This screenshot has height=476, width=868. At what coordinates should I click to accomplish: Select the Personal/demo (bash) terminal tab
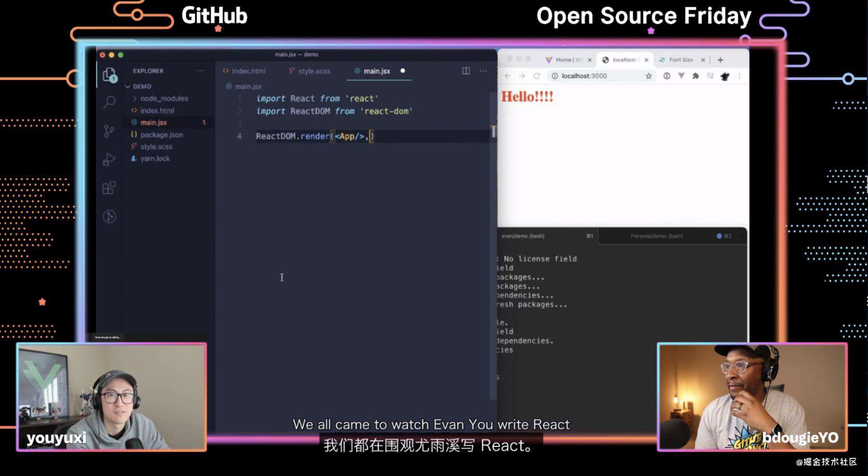click(x=672, y=236)
